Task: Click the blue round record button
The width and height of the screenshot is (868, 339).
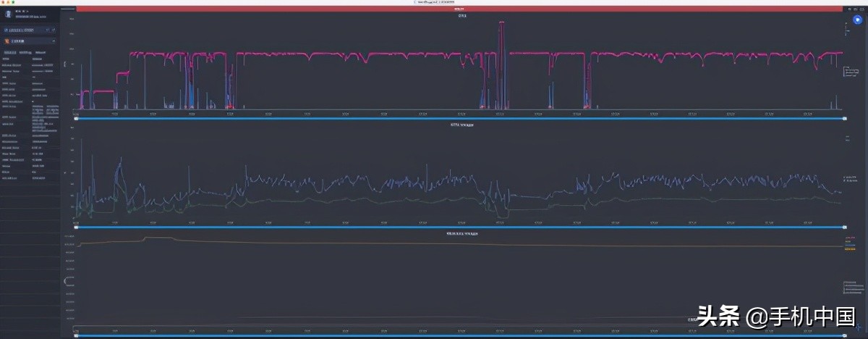Action: tap(856, 20)
